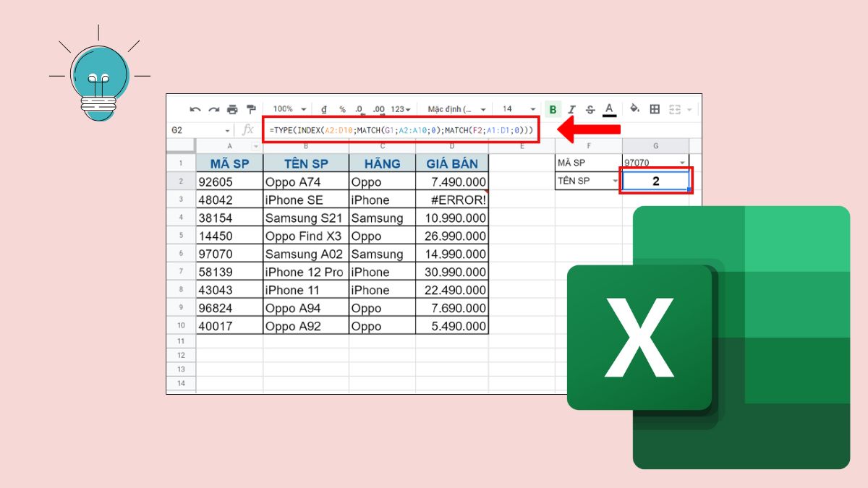The image size is (868, 488).
Task: Select the iPhone SE cell
Action: click(306, 200)
